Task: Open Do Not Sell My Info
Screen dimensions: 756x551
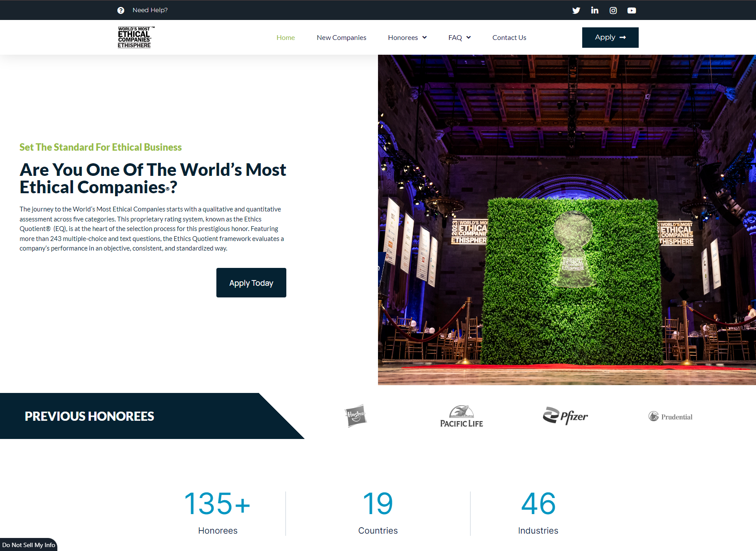Action: click(29, 545)
